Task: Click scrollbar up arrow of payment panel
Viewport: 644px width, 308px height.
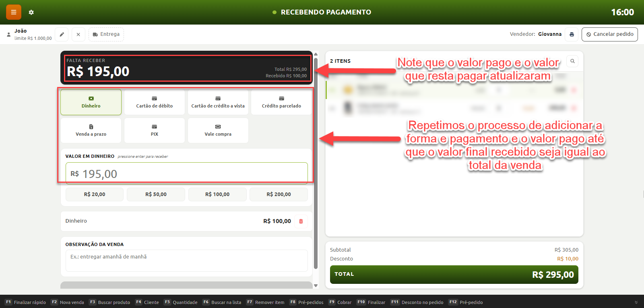Action: click(316, 54)
